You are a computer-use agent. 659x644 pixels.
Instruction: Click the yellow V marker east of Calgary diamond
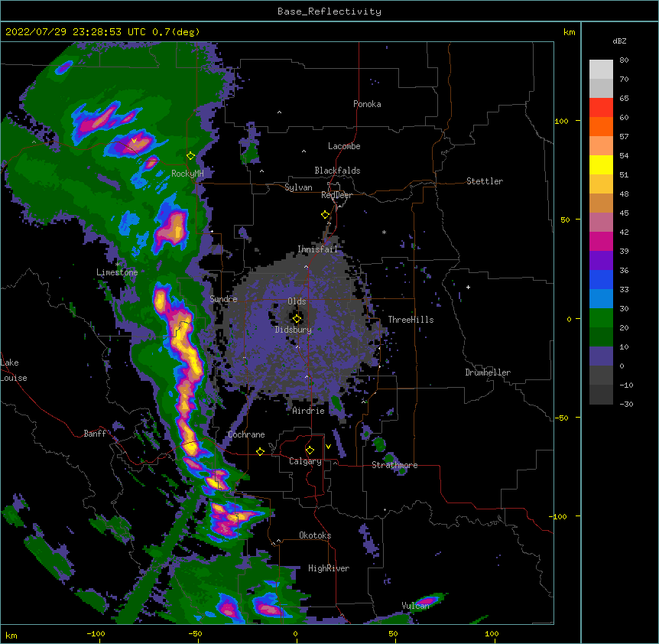(x=328, y=447)
